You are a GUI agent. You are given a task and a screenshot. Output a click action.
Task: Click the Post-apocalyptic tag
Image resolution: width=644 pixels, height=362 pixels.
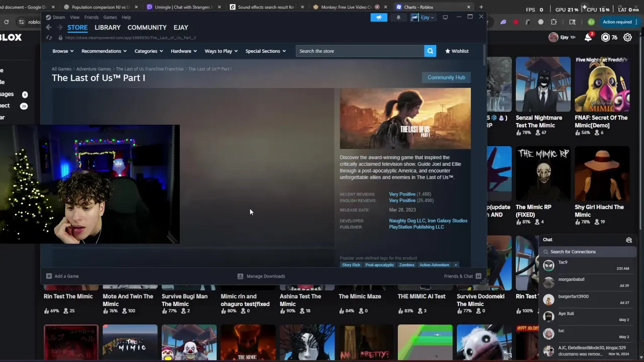coord(380,265)
